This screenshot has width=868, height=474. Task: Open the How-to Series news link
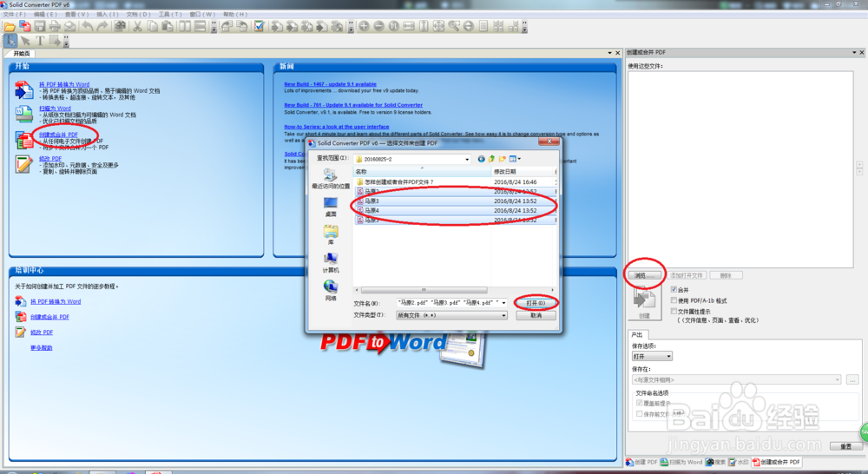pos(337,127)
